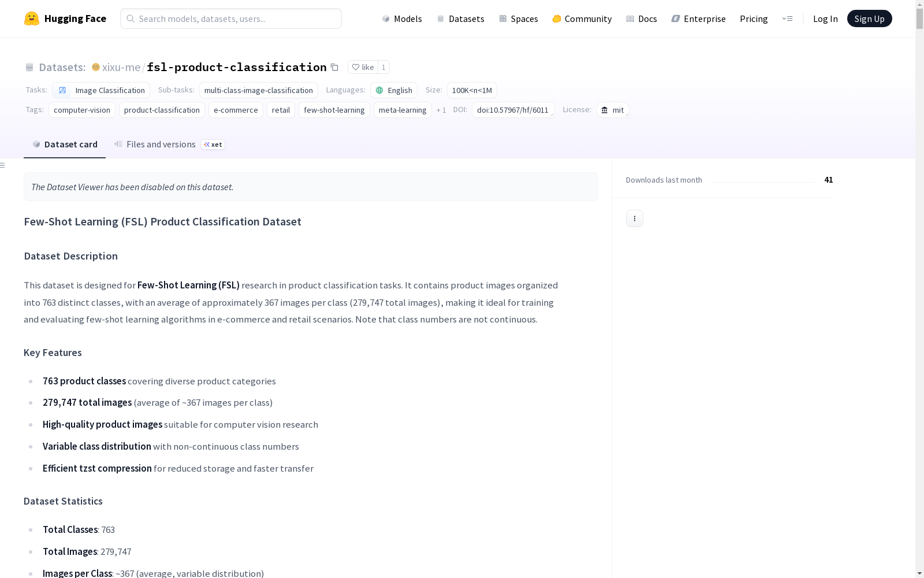Click the Log In link
The width and height of the screenshot is (924, 578).
[825, 18]
